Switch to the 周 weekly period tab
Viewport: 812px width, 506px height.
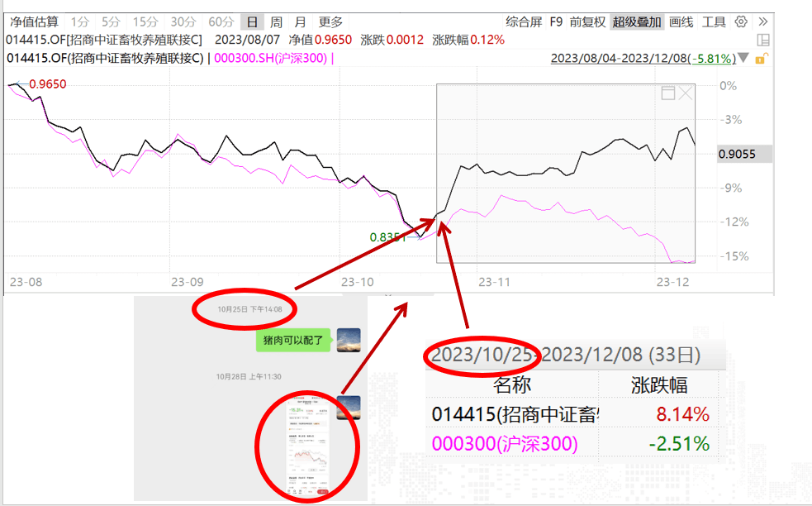tap(276, 22)
